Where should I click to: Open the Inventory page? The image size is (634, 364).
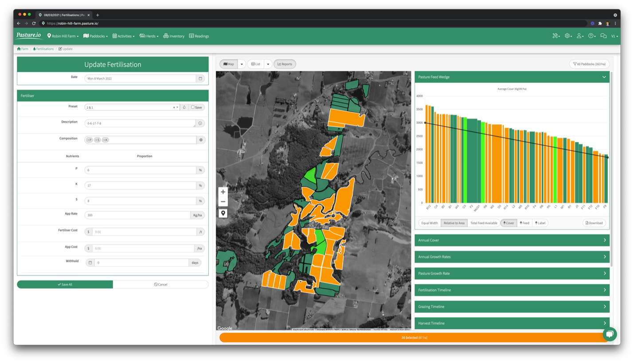(x=174, y=36)
